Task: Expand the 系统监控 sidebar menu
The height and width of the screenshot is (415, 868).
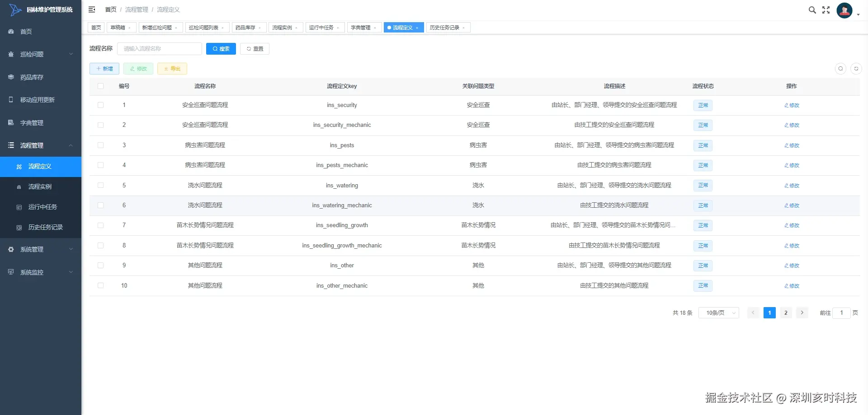Action: click(x=41, y=272)
